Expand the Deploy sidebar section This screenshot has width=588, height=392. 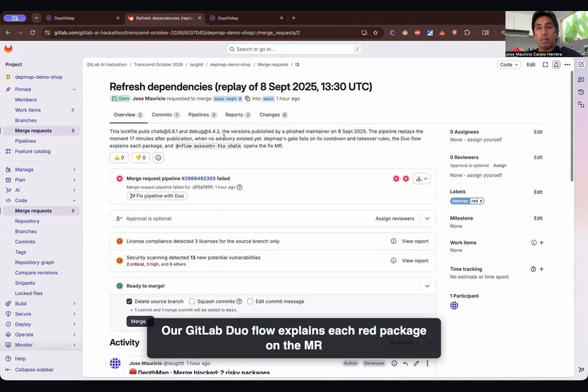74,324
